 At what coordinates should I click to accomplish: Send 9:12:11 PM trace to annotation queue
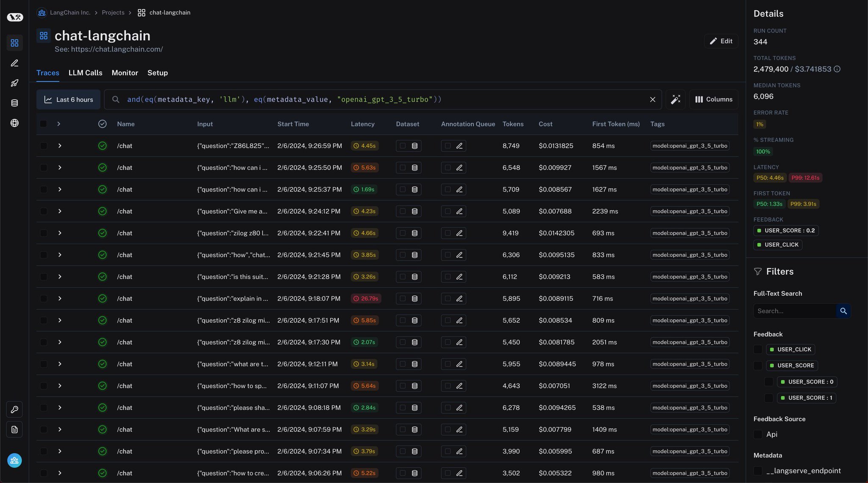[453, 364]
